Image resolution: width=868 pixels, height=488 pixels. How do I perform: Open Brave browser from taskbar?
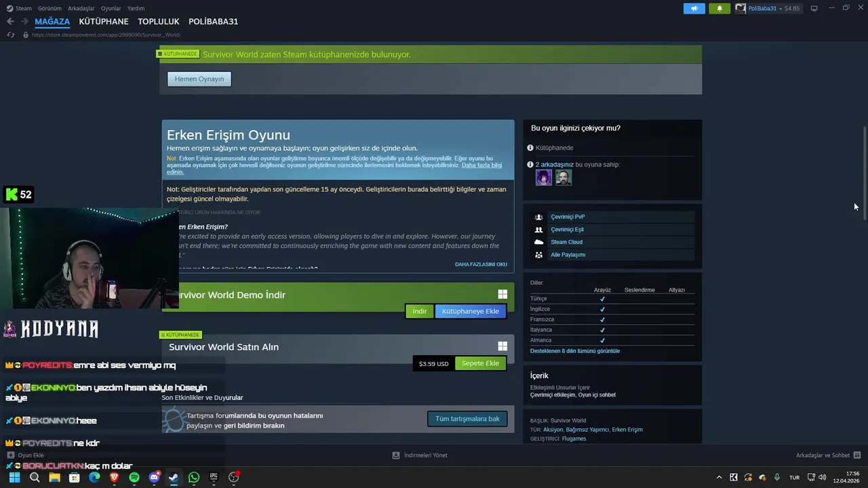coord(114,477)
